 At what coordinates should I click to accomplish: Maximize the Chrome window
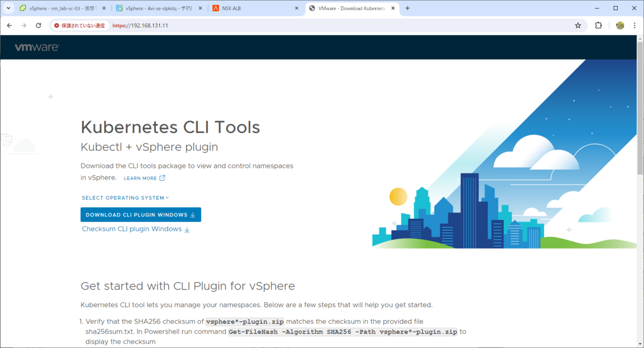tap(616, 8)
